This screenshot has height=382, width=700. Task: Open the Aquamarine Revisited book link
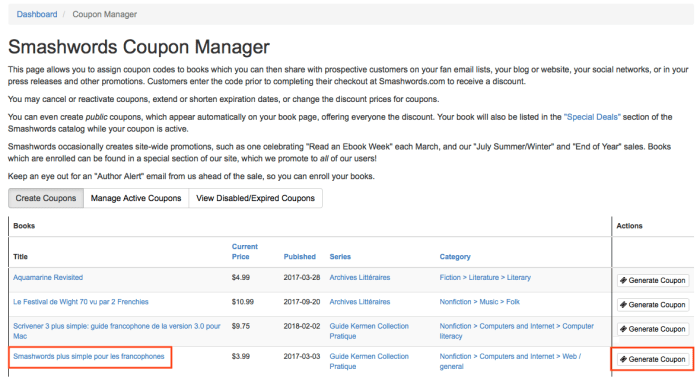(x=48, y=277)
